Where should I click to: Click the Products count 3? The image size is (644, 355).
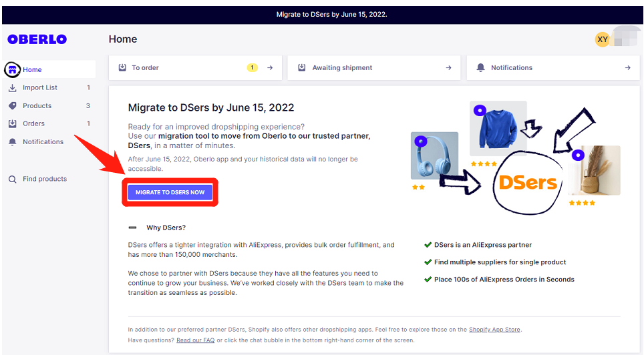coord(88,106)
